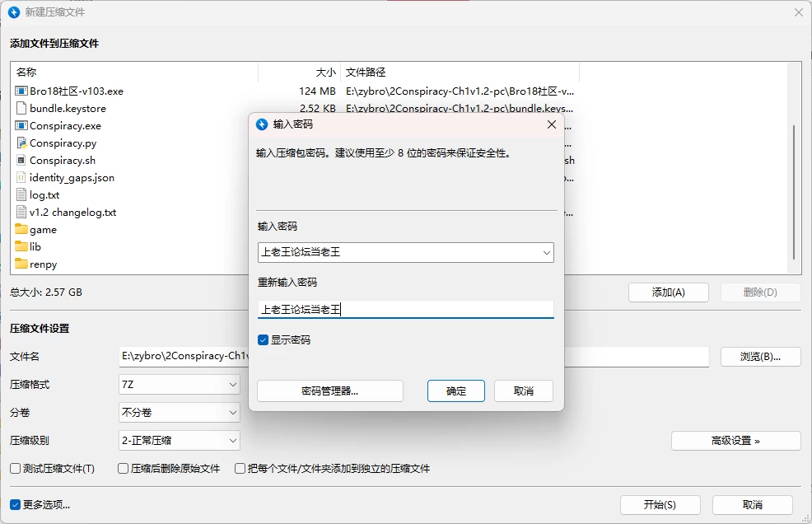Open the 压缩格式 7Z dropdown
Image resolution: width=812 pixels, height=524 pixels.
pos(180,385)
